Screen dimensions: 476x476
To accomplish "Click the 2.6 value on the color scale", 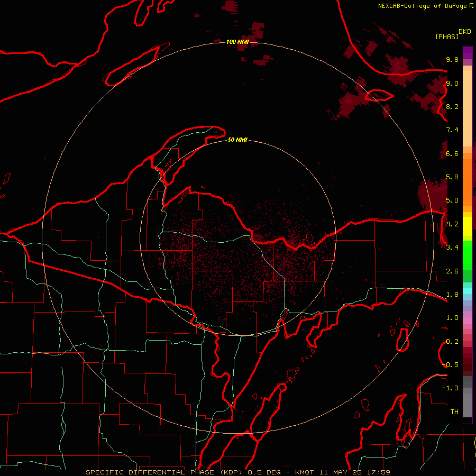I will (452, 271).
